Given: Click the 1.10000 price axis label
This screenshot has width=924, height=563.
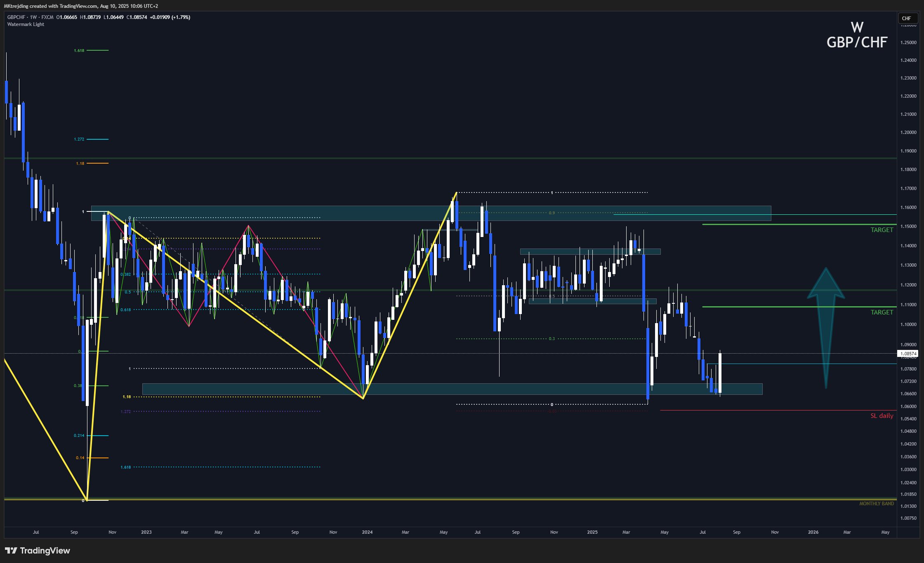Looking at the screenshot, I should pyautogui.click(x=908, y=324).
